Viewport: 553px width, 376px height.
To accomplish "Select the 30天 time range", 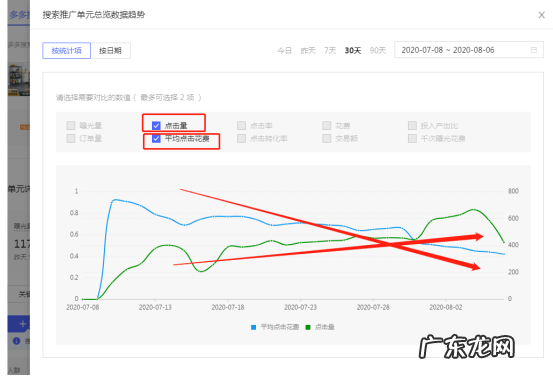I will coord(353,50).
